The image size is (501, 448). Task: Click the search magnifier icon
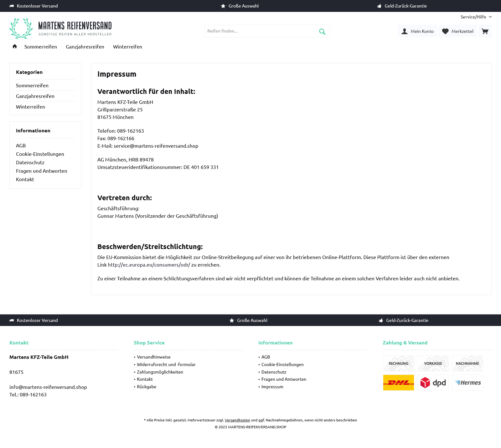click(322, 31)
